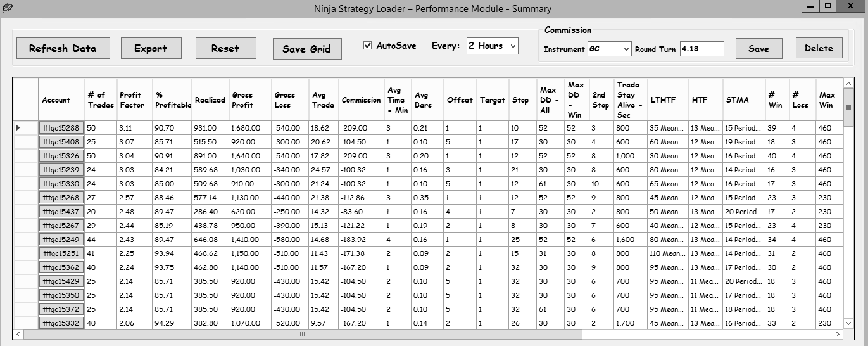Open account tttqc15437
This screenshot has height=346, width=868.
(x=61, y=212)
